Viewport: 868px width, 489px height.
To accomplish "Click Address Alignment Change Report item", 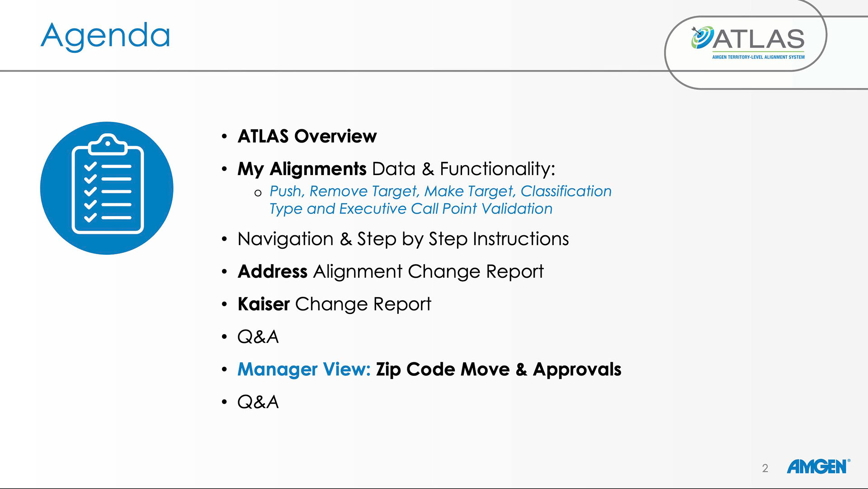I will (391, 271).
